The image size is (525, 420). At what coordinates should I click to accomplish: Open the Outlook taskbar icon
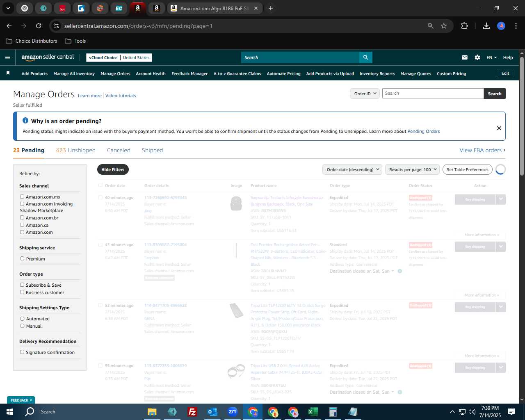pos(212,412)
